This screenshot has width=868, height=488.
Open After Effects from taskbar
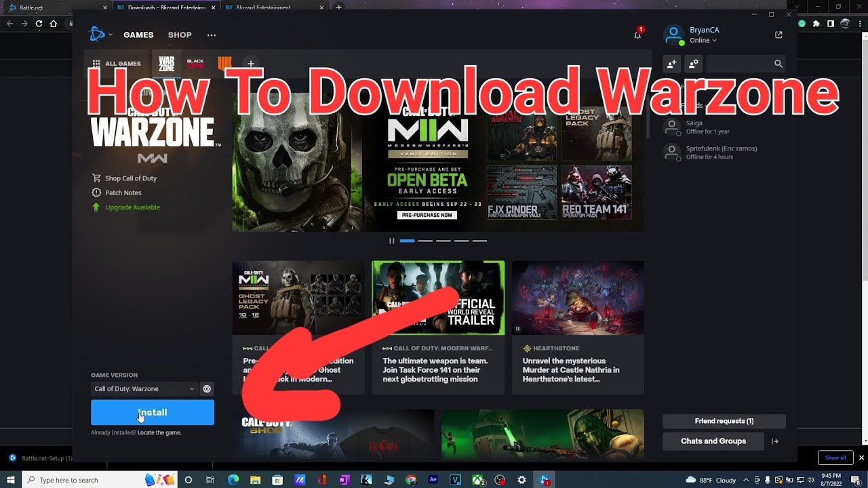coord(433,480)
